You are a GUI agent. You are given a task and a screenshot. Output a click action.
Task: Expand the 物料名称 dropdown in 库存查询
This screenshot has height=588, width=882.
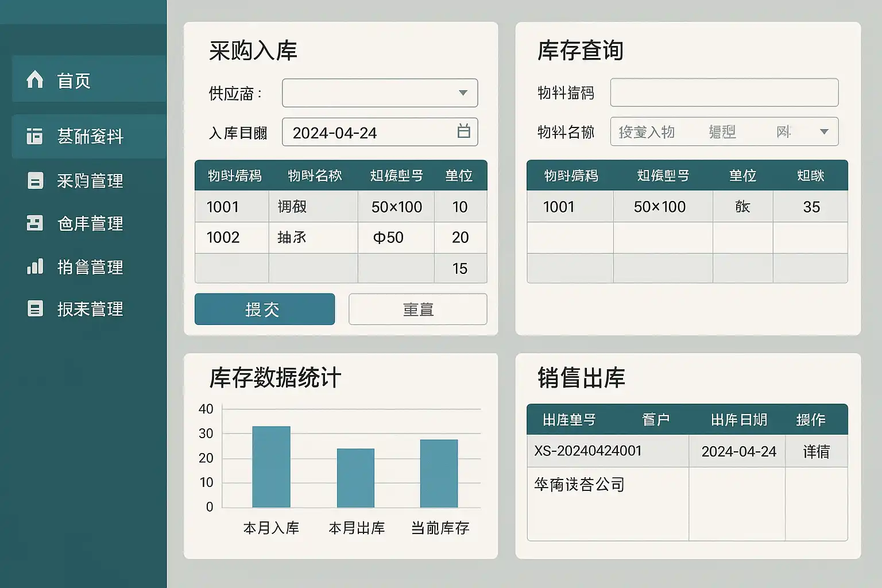pyautogui.click(x=824, y=131)
